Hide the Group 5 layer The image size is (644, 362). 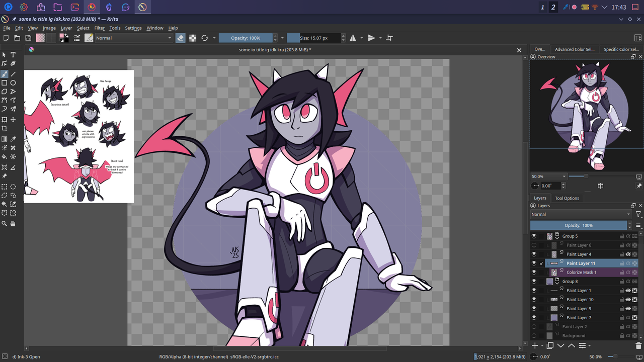(534, 236)
